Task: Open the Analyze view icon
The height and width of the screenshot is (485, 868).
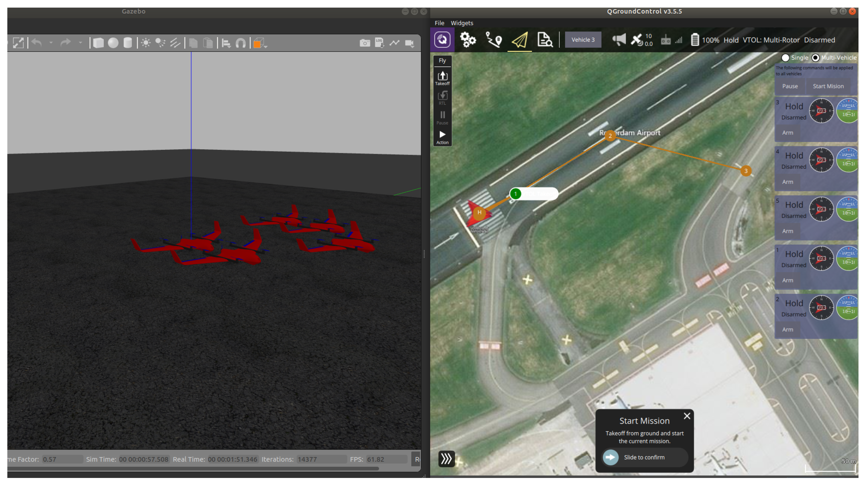Action: (x=545, y=40)
